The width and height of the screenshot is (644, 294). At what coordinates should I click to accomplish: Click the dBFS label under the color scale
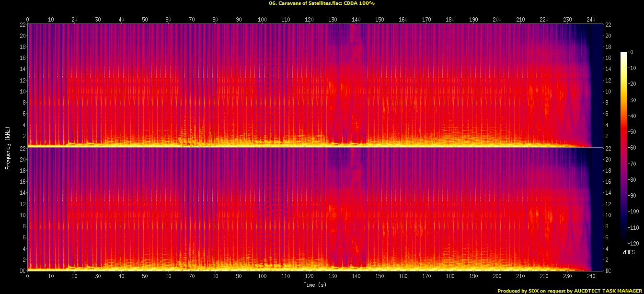629,252
